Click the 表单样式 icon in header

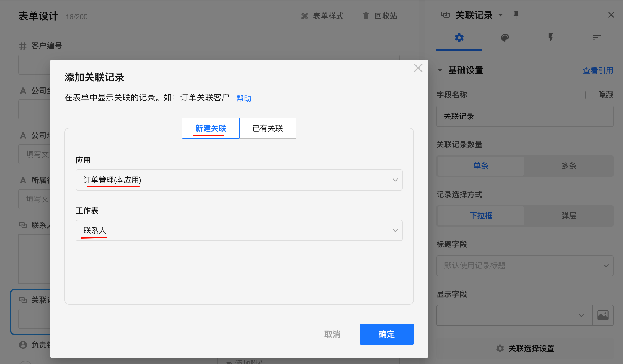point(304,16)
